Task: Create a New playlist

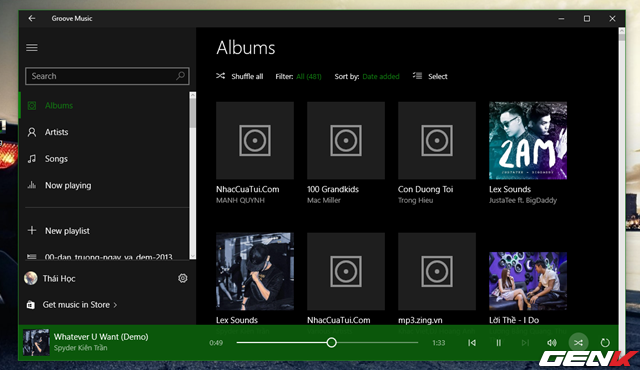Action: point(104,231)
